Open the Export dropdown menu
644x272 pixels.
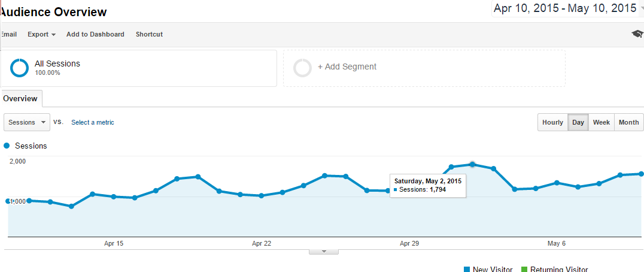pyautogui.click(x=41, y=34)
